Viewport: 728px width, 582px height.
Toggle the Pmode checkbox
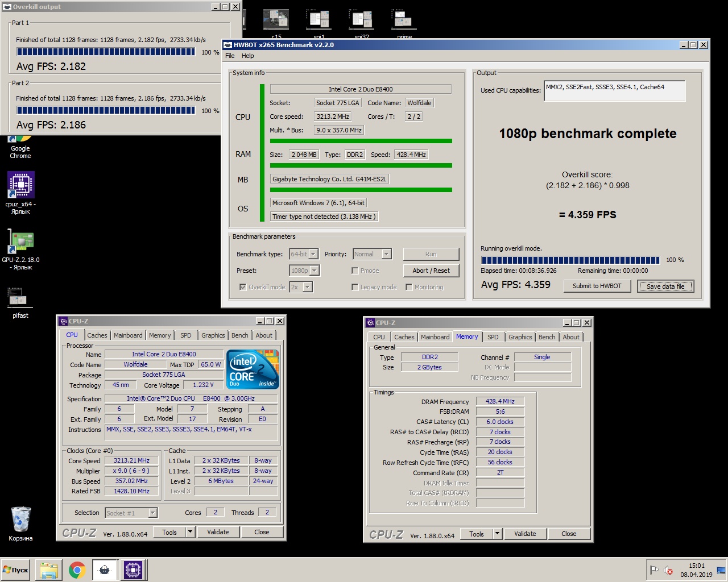point(355,271)
